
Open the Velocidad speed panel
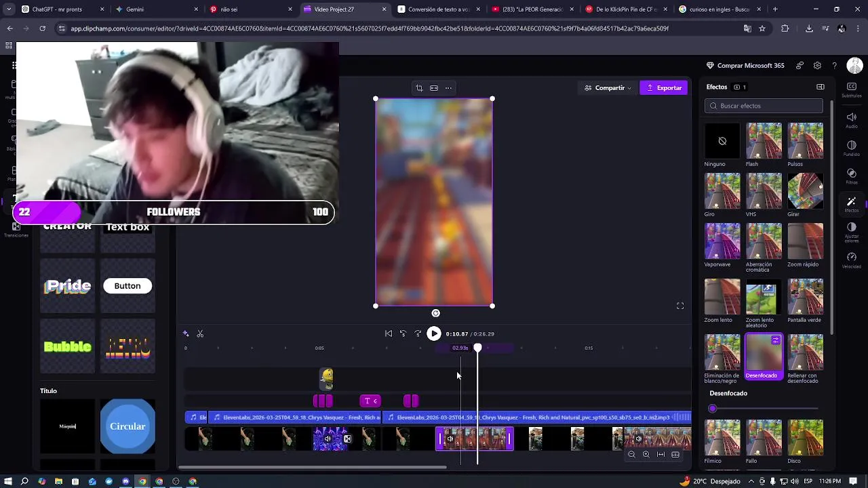tap(851, 260)
